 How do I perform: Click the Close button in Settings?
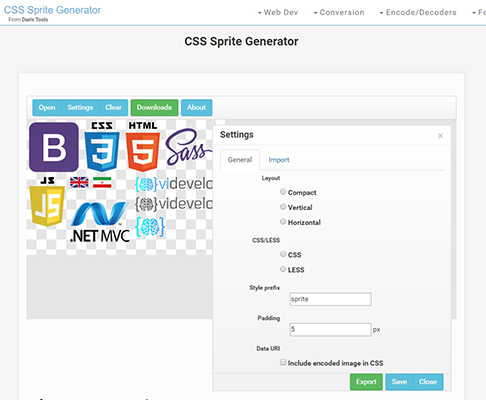pos(428,382)
